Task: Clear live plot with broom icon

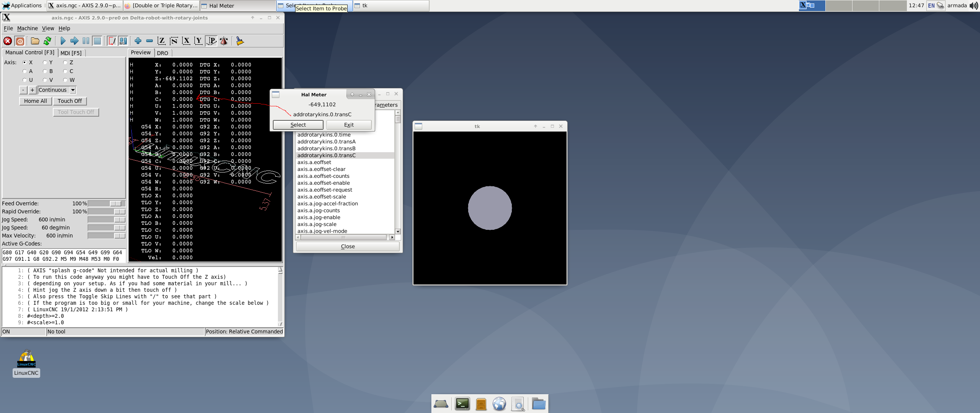Action: coord(240,41)
